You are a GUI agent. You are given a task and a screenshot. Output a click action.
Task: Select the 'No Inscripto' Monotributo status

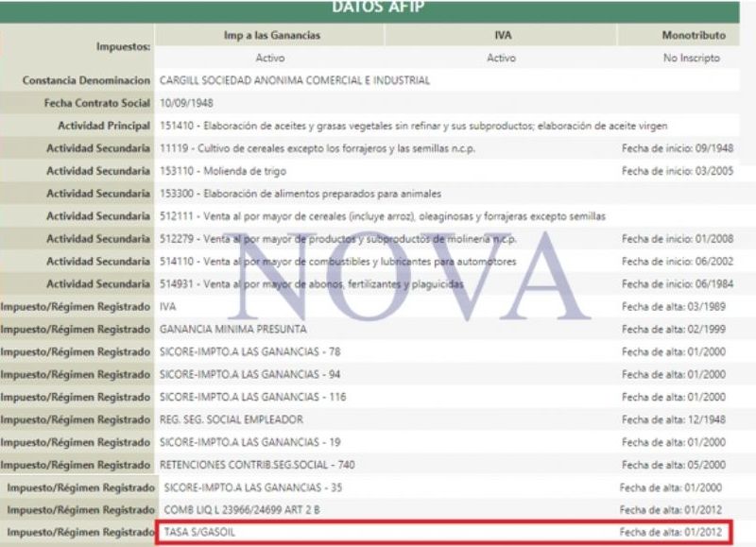tap(692, 58)
